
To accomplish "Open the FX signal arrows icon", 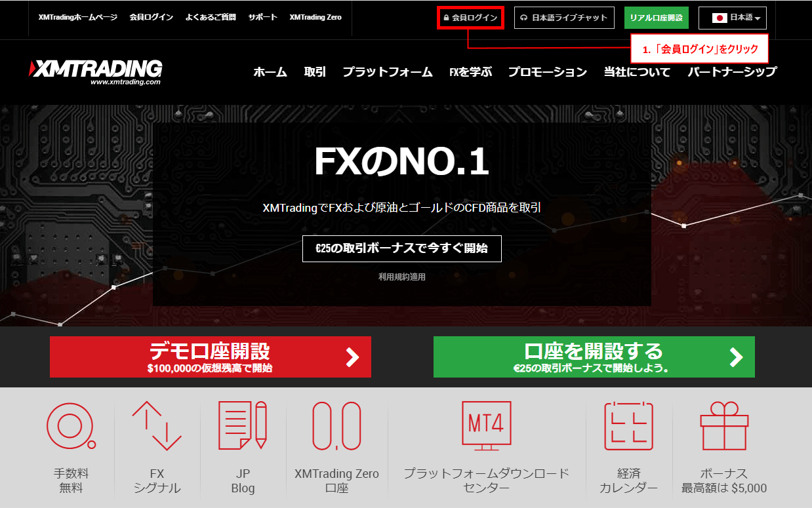I will pos(157,426).
